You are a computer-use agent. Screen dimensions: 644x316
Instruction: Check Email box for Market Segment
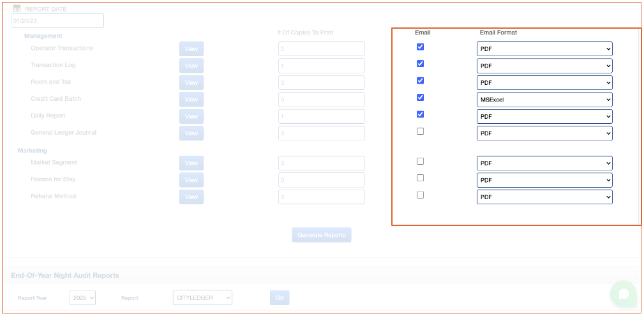coord(420,162)
